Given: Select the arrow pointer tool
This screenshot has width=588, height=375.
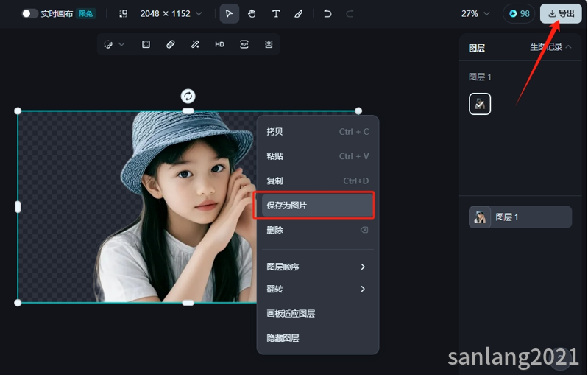Looking at the screenshot, I should pyautogui.click(x=229, y=14).
